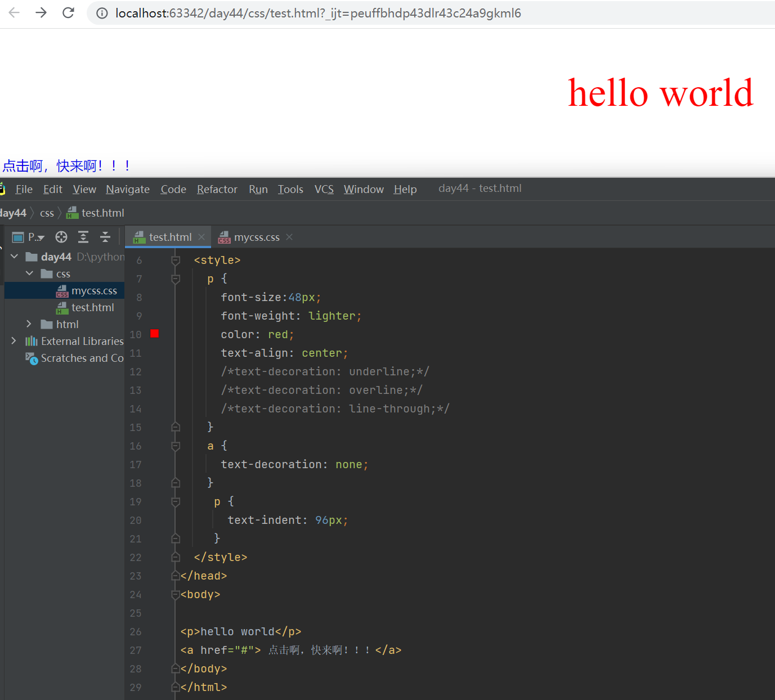The image size is (775, 700).
Task: Fold the <style> block at line 6
Action: 176,260
